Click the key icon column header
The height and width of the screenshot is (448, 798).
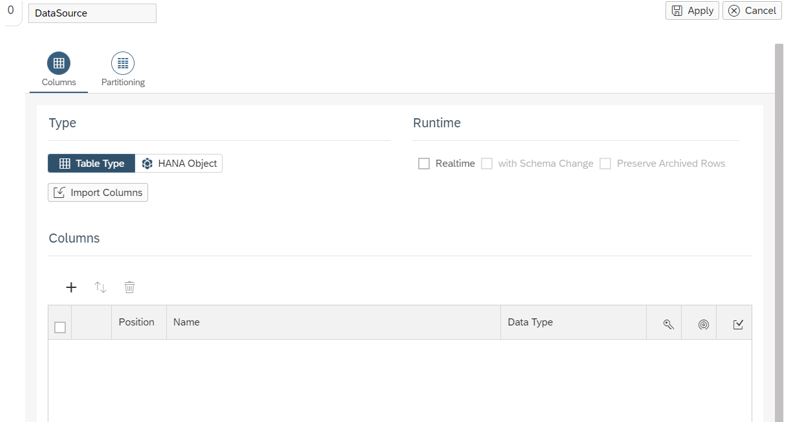pos(668,324)
